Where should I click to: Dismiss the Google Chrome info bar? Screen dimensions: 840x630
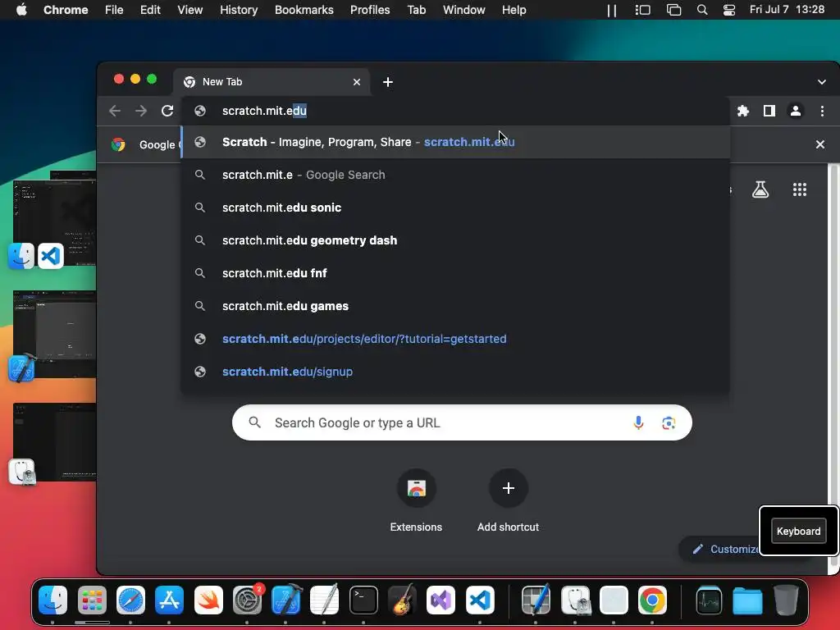coord(820,144)
